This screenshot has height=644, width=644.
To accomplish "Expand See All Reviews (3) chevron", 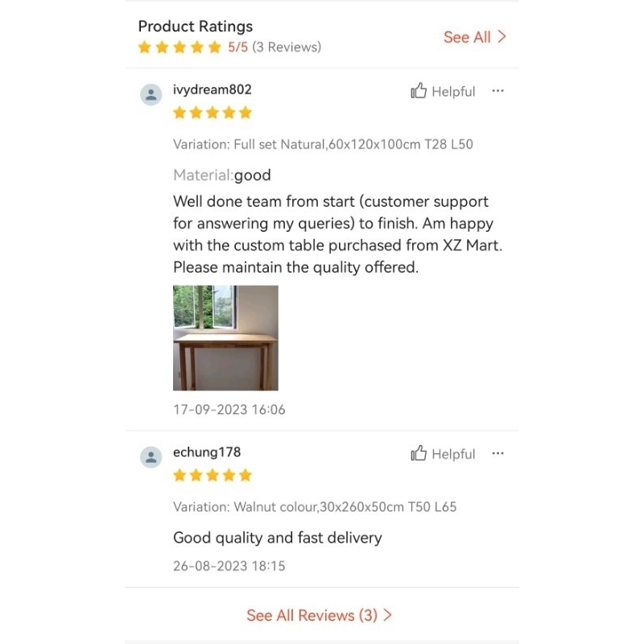I will (x=388, y=615).
